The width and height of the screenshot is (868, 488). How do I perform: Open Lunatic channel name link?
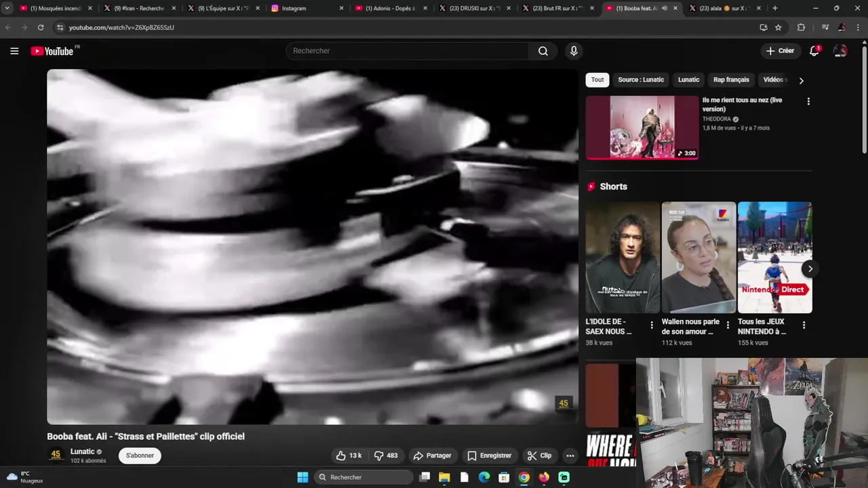pos(82,451)
